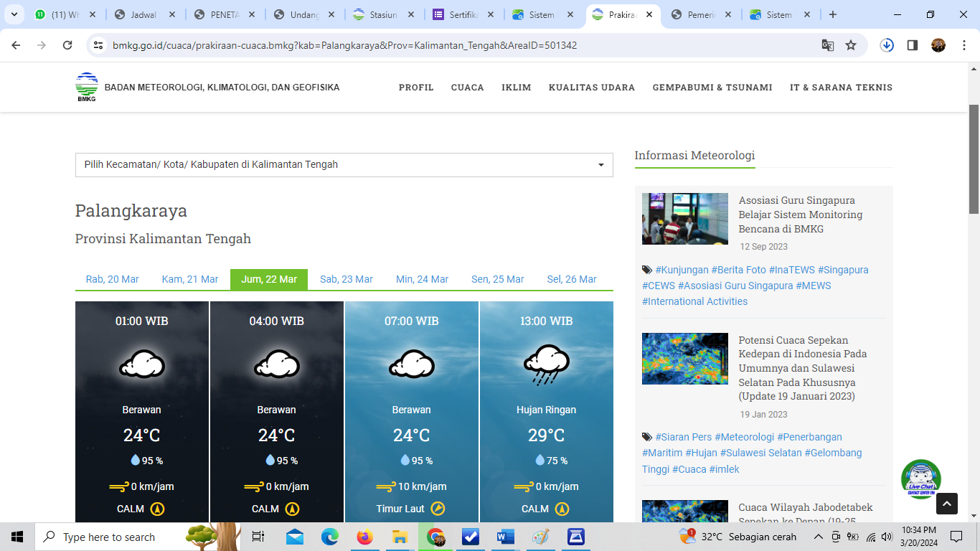This screenshot has height=551, width=980.
Task: Follow the #InaTEWS hashtag link
Action: click(792, 270)
